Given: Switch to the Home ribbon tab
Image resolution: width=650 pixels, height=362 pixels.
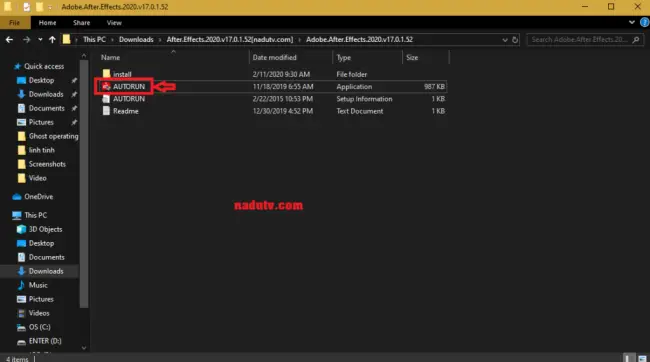Looking at the screenshot, I should [47, 23].
